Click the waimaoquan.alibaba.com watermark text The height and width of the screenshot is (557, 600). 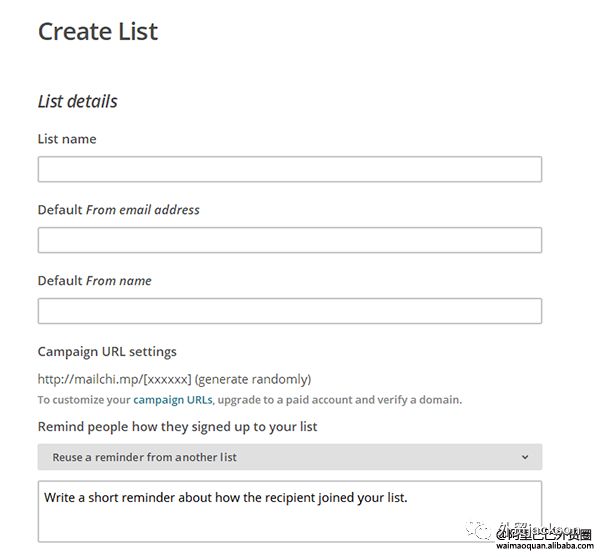click(543, 546)
